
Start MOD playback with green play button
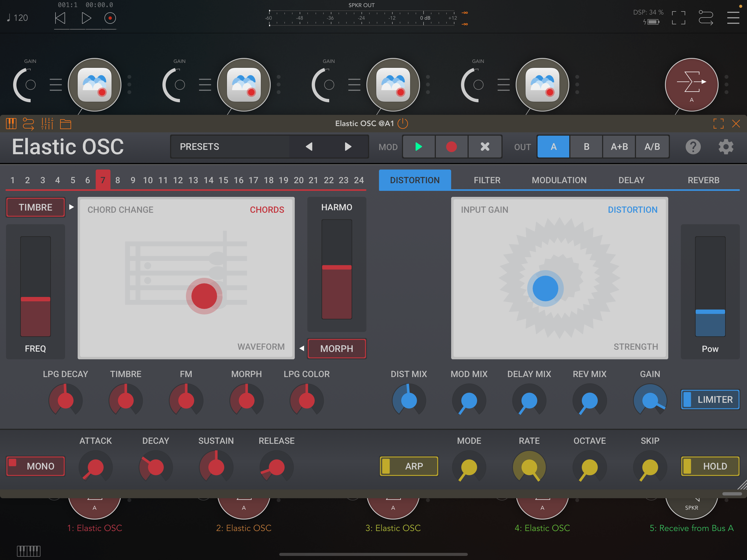tap(419, 147)
